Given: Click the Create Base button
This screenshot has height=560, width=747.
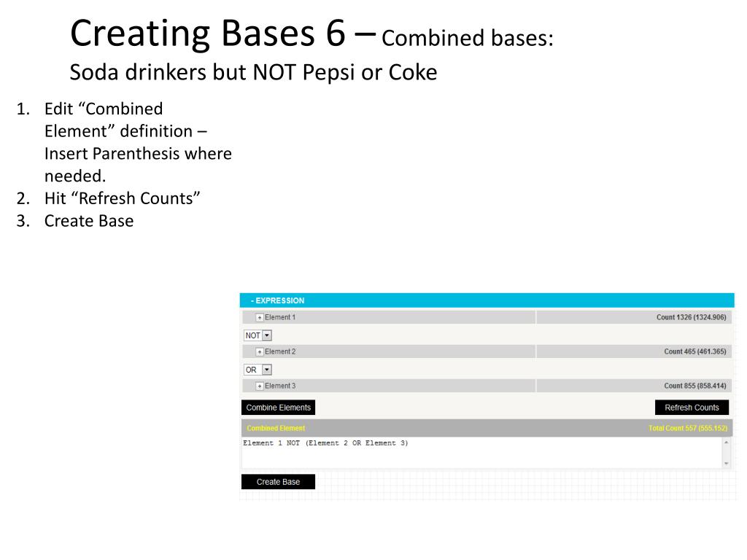Looking at the screenshot, I should (278, 482).
